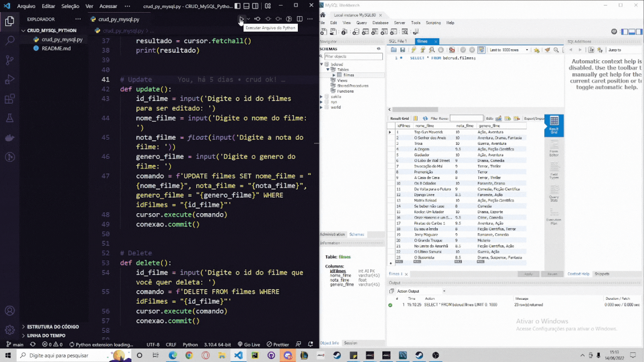This screenshot has width=644, height=362.
Task: Execute statement under cursor in Workbench
Action: tap(423, 50)
